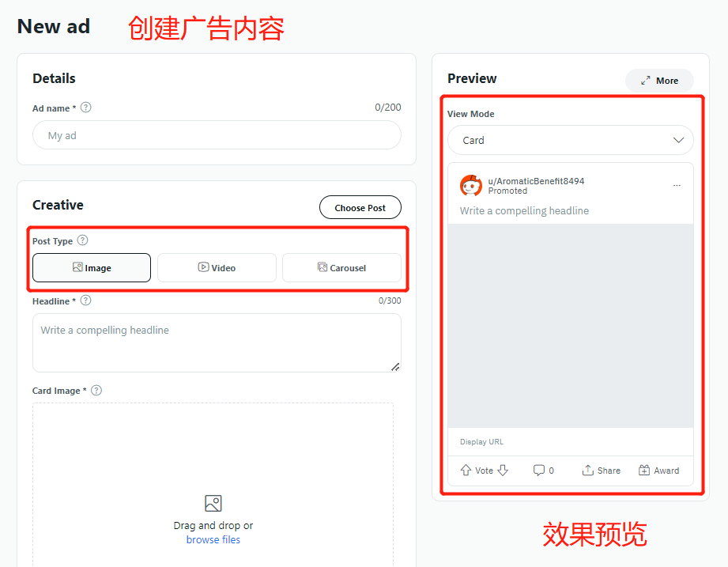Viewport: 728px width, 567px height.
Task: Click the Post Type help icon
Action: 82,240
